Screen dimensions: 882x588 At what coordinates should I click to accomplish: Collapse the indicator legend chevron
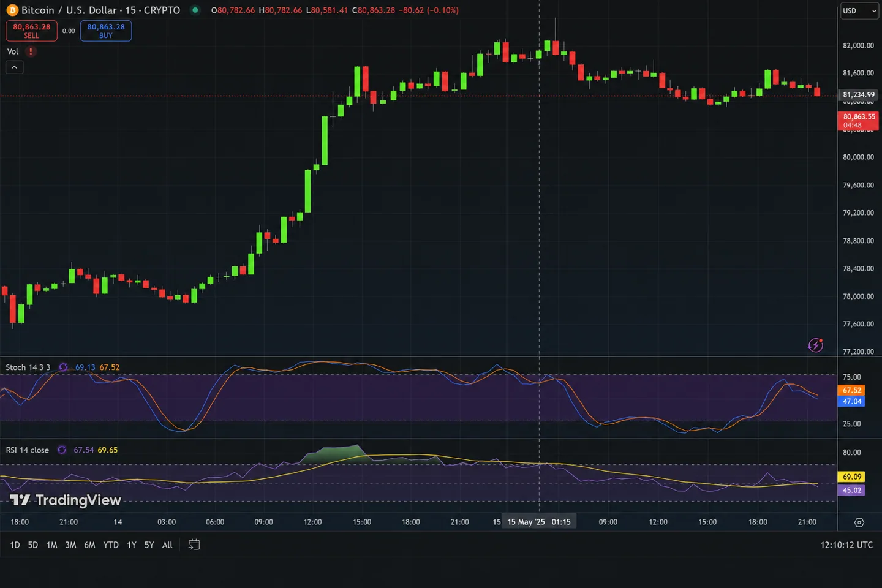click(x=15, y=67)
